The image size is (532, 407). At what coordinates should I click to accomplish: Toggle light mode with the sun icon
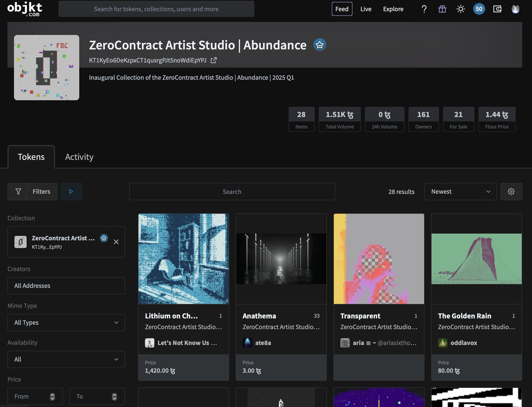pyautogui.click(x=461, y=9)
